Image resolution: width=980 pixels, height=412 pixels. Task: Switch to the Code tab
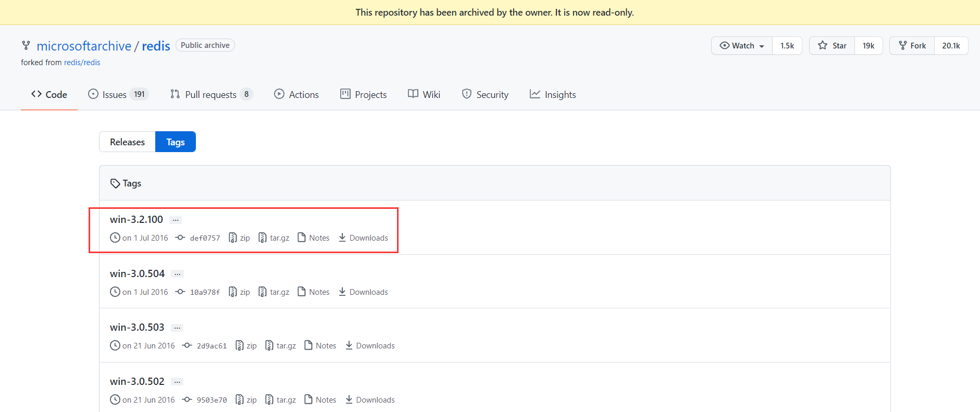pyautogui.click(x=49, y=94)
